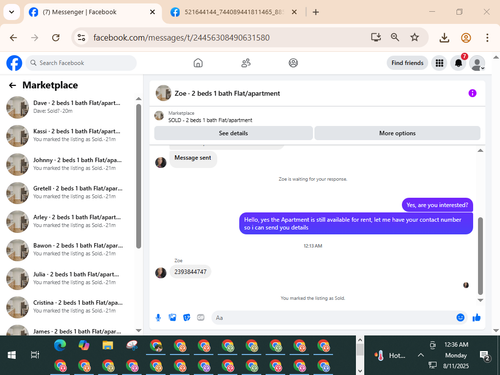This screenshot has width=500, height=375.
Task: Click the chat messages scrollbar
Action: pos(480,256)
